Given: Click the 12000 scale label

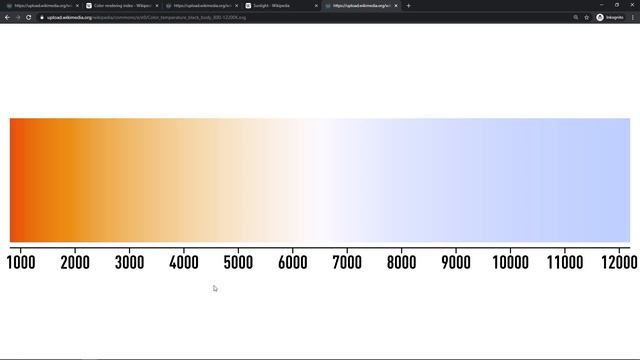Looking at the screenshot, I should pyautogui.click(x=619, y=262).
